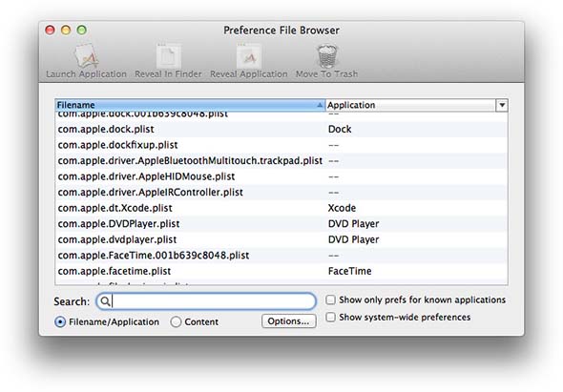Select the com.apple.DVDPlayer.plist row
This screenshot has width=563, height=392.
[x=281, y=224]
